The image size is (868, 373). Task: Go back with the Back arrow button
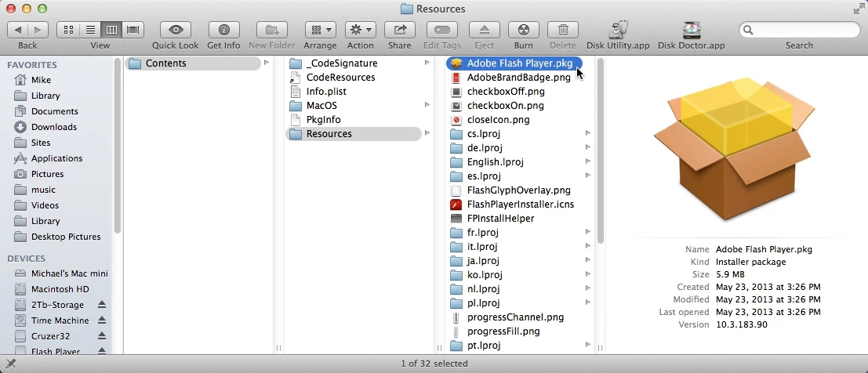18,30
